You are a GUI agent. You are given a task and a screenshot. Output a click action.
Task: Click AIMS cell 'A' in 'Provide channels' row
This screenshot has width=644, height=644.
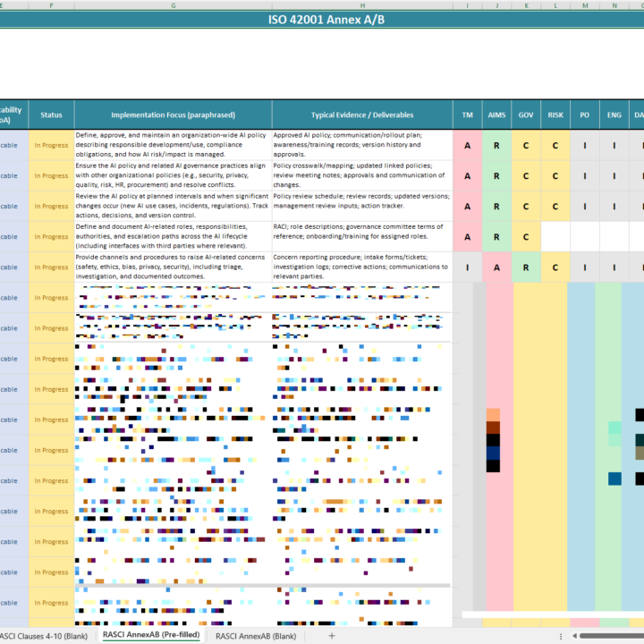tap(496, 267)
